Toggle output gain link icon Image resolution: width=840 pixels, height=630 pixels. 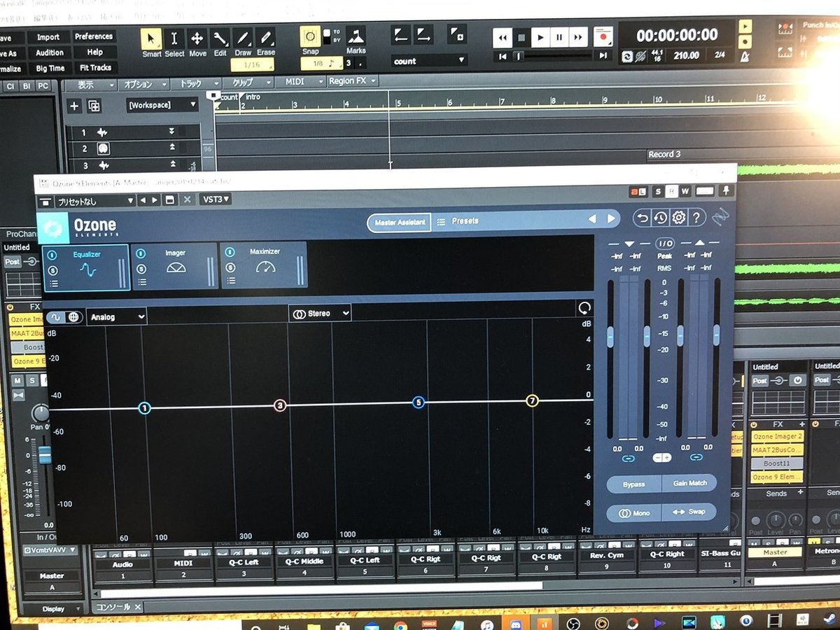tap(696, 457)
